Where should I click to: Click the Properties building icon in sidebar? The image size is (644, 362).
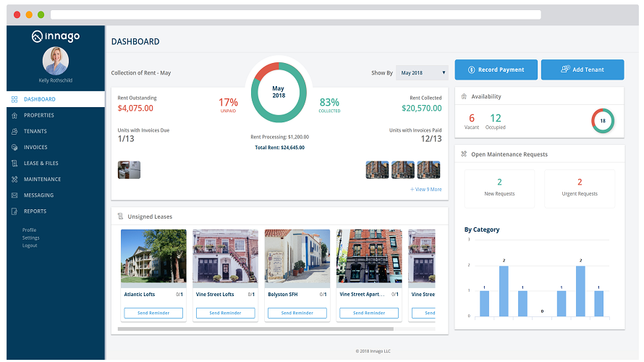click(x=15, y=115)
